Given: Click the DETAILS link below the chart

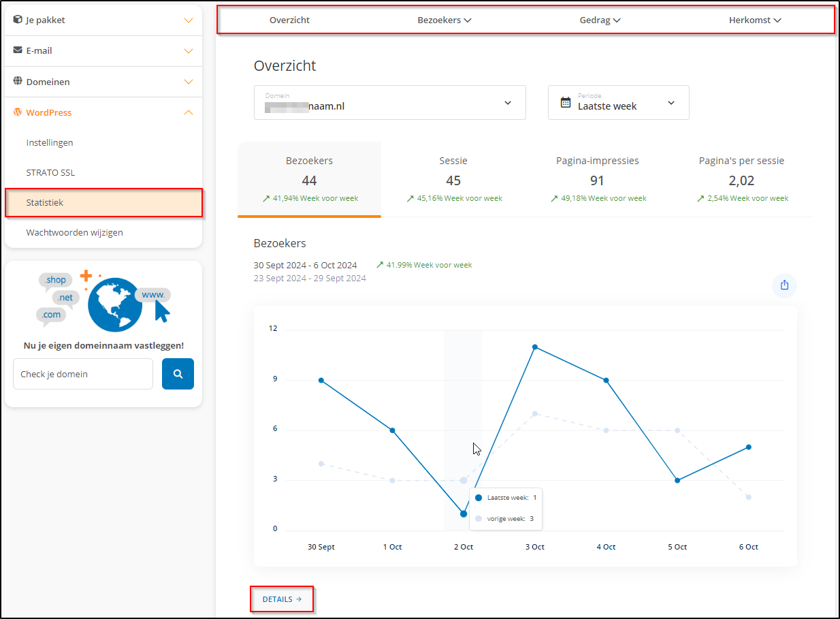Looking at the screenshot, I should [x=282, y=599].
